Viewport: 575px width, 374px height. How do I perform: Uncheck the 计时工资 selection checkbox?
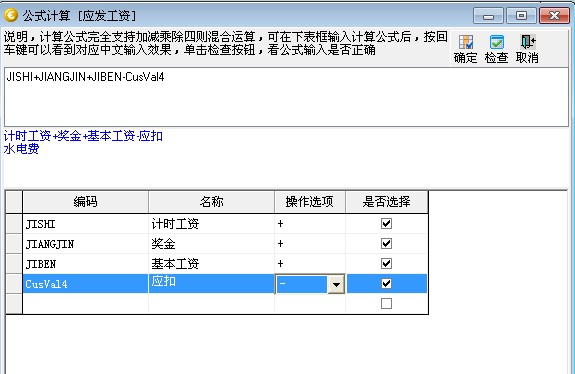tap(386, 223)
